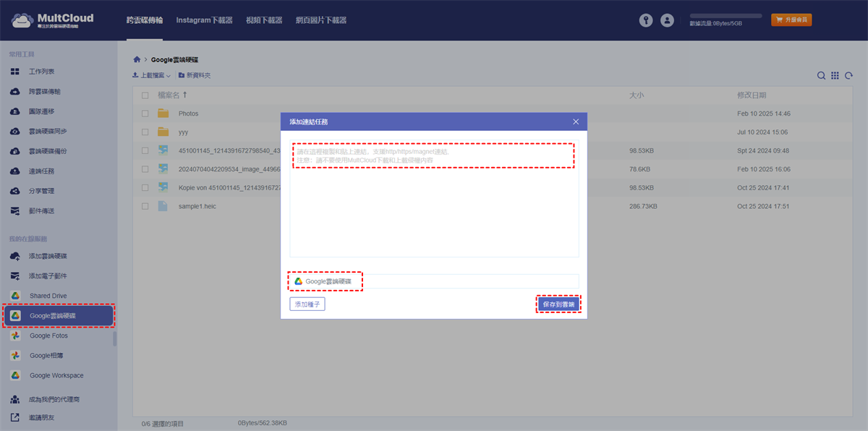The height and width of the screenshot is (431, 868).
Task: Sort by 大小 column header
Action: 636,95
